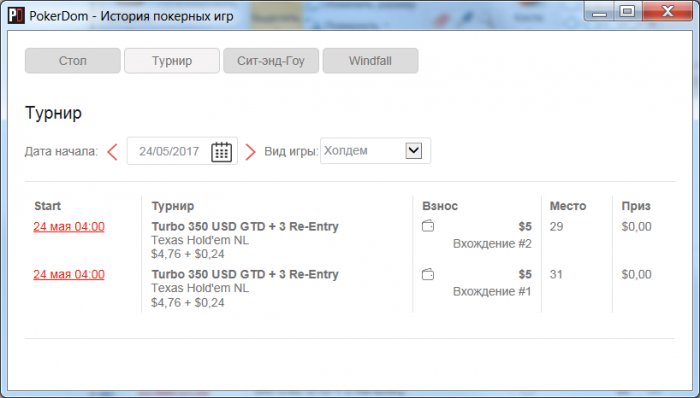
Task: Click the Вхождение #1 label
Action: point(492,291)
